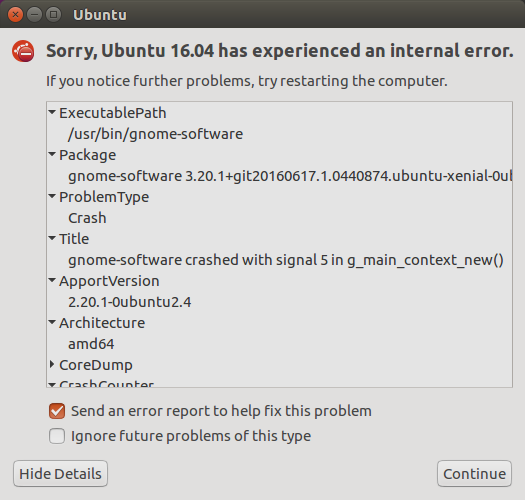Select the amd64 architecture value

pos(279,344)
